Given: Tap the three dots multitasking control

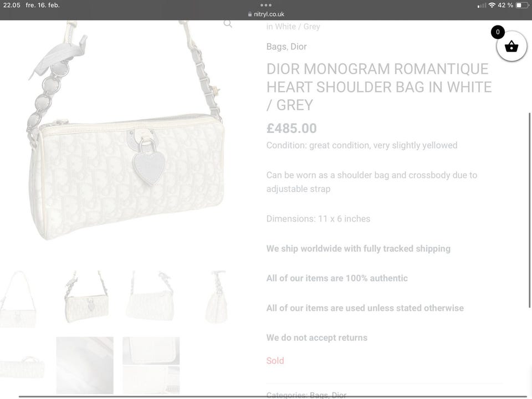Looking at the screenshot, I should click(x=265, y=5).
